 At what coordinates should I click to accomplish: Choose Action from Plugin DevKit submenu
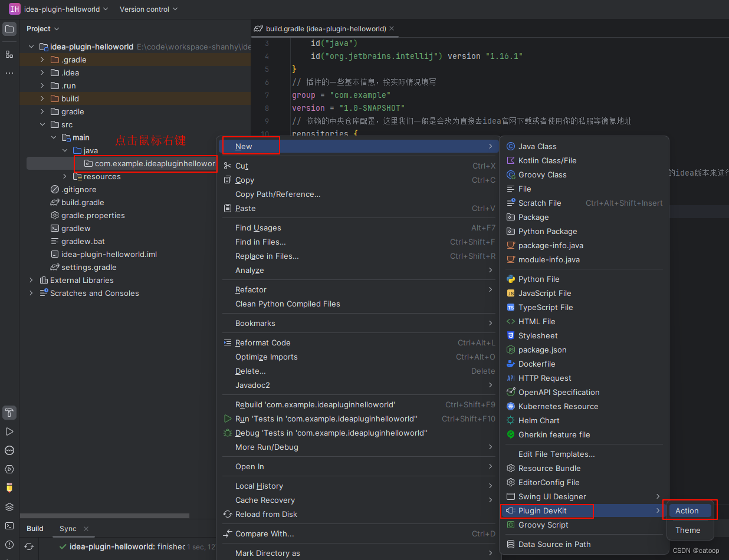pos(687,510)
